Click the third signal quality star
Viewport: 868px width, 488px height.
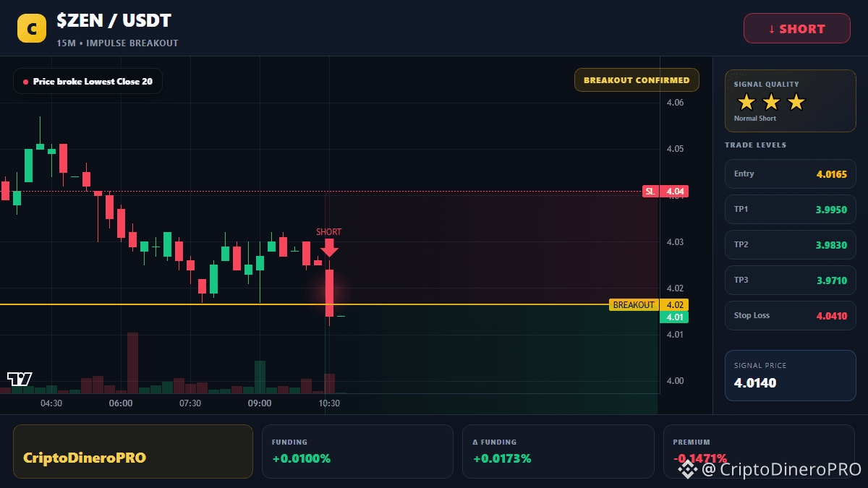(x=796, y=103)
